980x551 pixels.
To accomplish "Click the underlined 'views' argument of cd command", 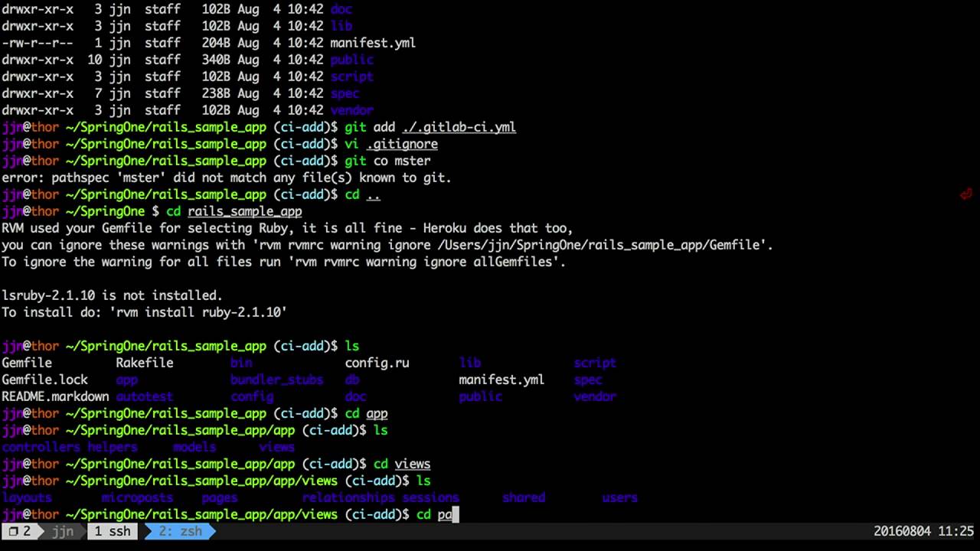I will pos(413,464).
